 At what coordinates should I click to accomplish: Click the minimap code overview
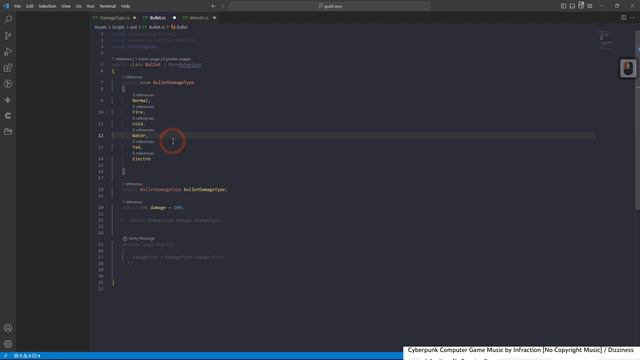click(607, 40)
